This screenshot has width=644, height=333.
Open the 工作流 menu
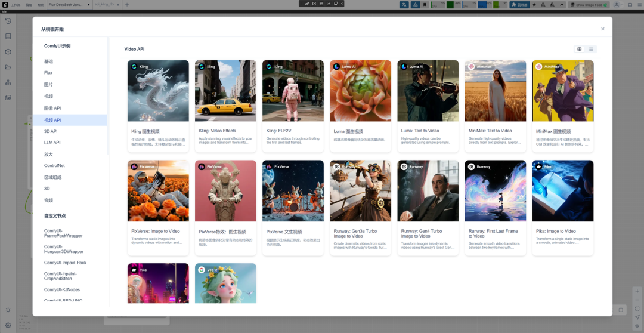16,5
